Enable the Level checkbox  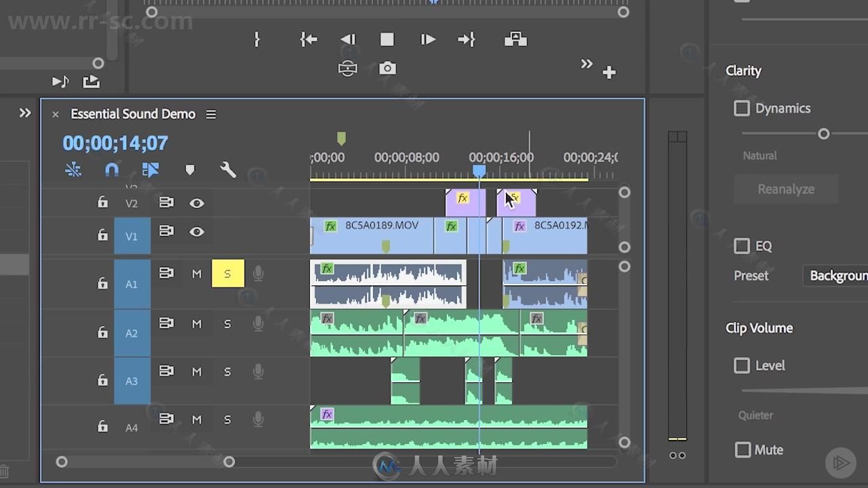pyautogui.click(x=742, y=366)
